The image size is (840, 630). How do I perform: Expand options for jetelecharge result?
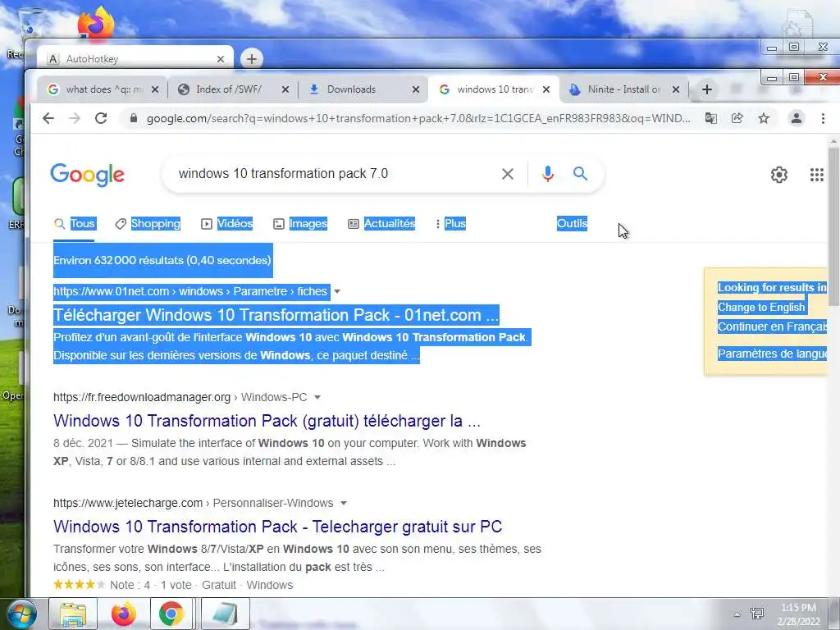344,503
